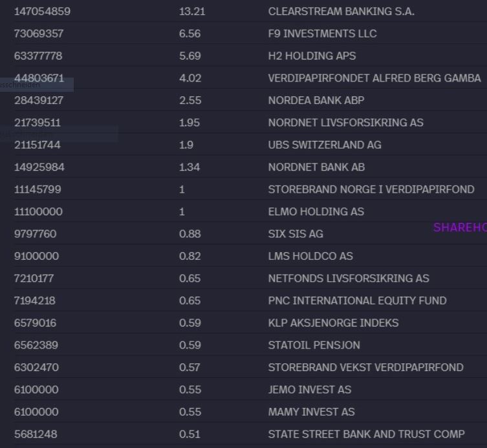Select STATE STREET BANK AND TRUST COMP
The image size is (487, 448).
click(366, 434)
